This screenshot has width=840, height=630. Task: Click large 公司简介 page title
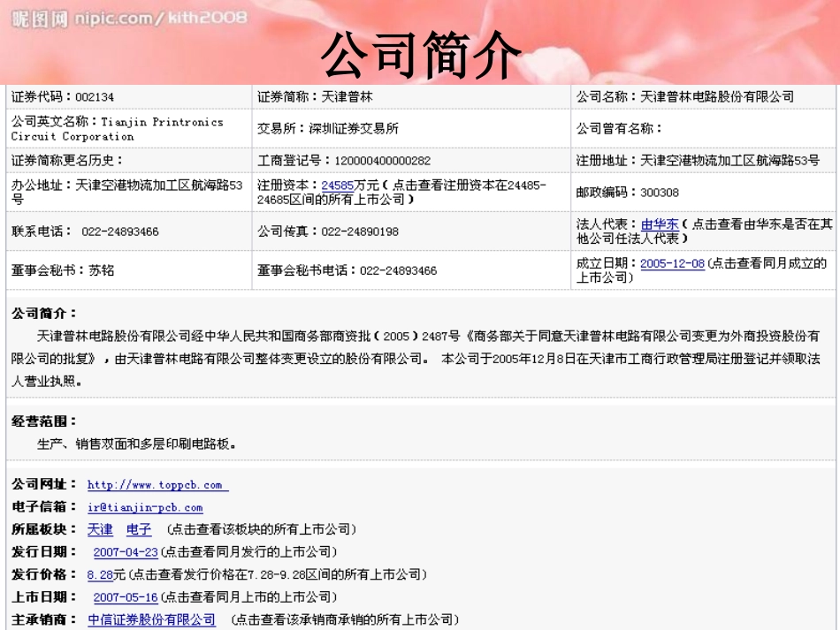(x=421, y=55)
